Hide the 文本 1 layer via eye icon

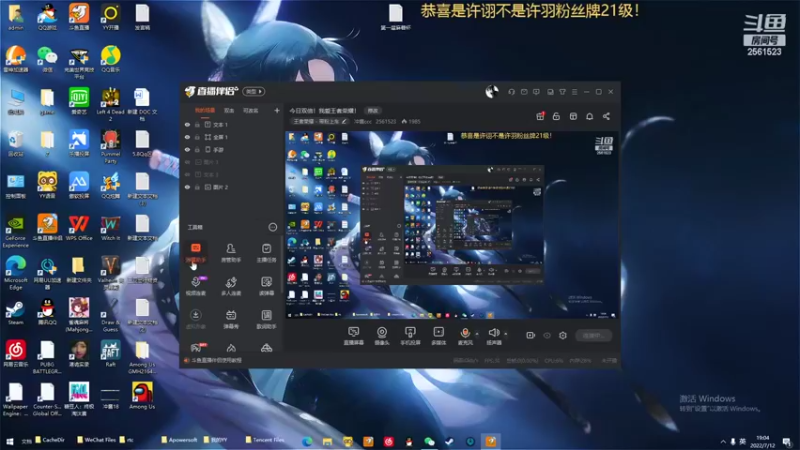187,124
